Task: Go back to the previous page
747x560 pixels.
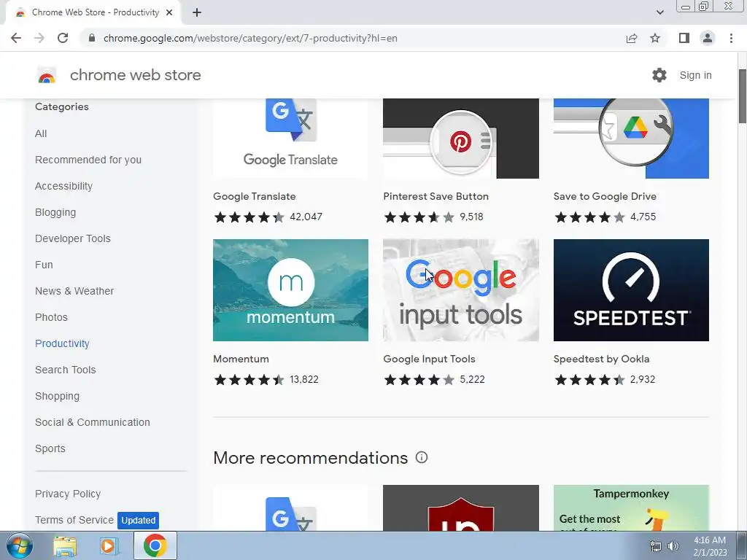Action: click(x=16, y=38)
